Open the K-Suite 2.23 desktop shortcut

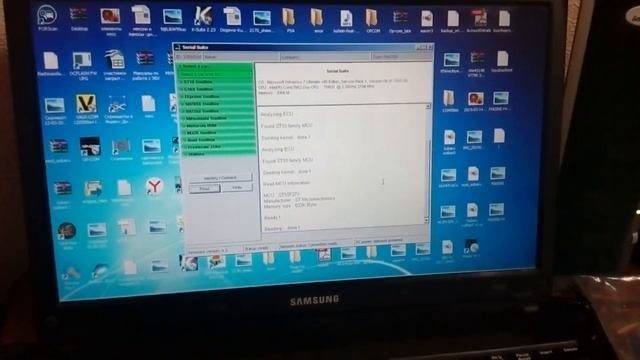tap(203, 19)
